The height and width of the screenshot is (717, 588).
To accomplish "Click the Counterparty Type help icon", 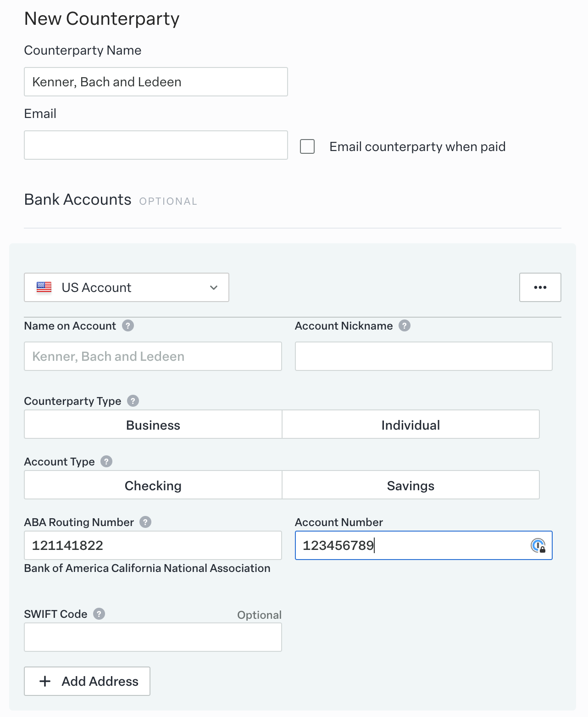I will [133, 401].
